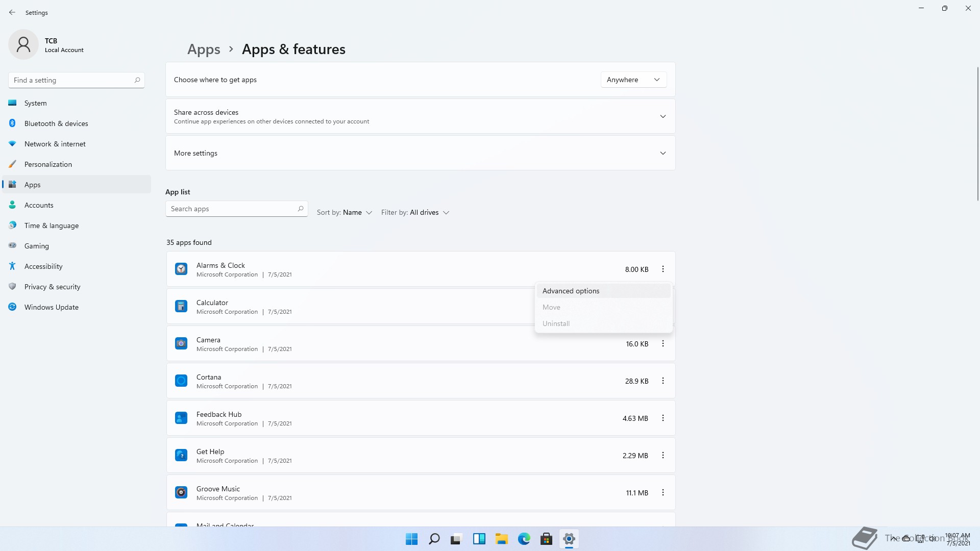This screenshot has width=980, height=551.
Task: Select the Groove Music app icon
Action: (181, 492)
